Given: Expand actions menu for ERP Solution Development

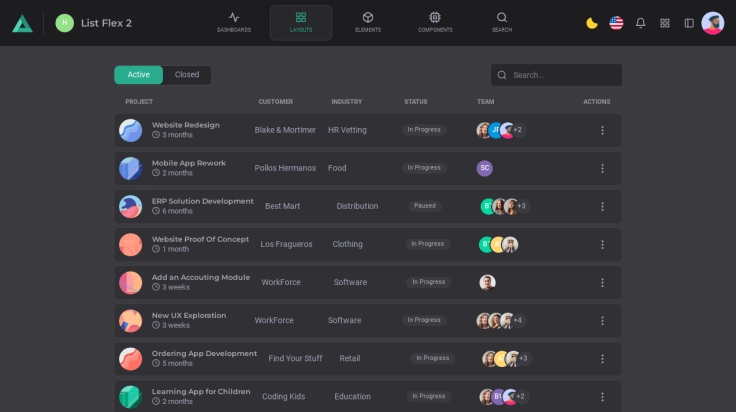Looking at the screenshot, I should (602, 206).
